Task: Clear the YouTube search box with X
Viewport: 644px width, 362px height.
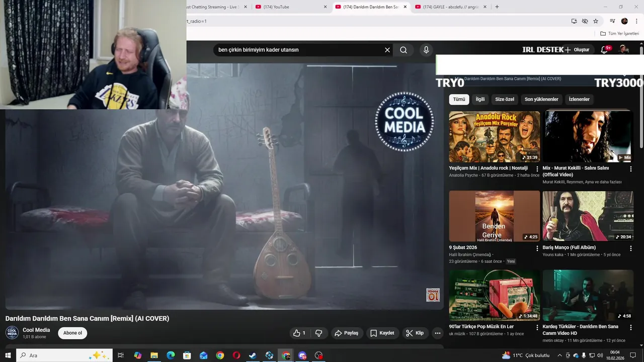Action: pyautogui.click(x=387, y=50)
